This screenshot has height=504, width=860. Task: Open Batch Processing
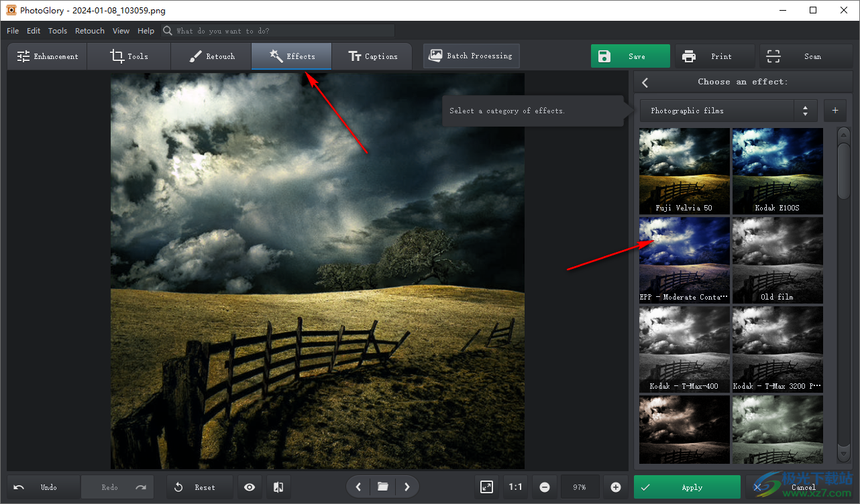click(471, 56)
